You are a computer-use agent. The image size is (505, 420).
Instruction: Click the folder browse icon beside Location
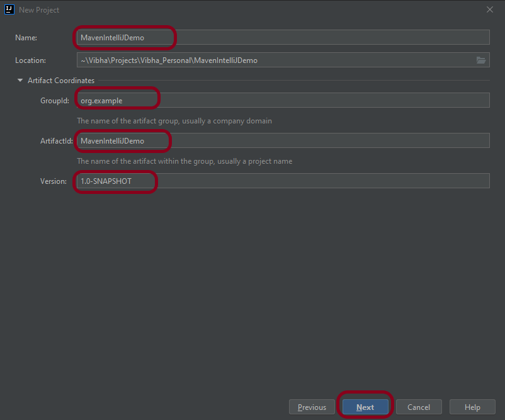[x=481, y=60]
